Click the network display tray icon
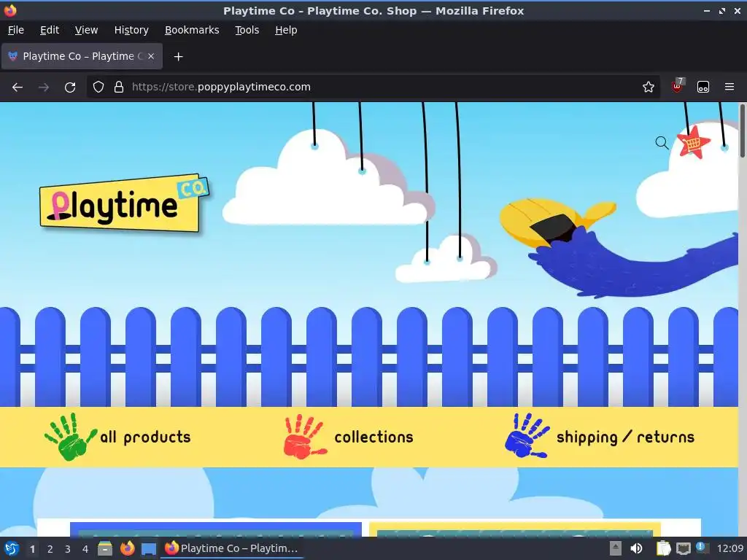Image resolution: width=747 pixels, height=560 pixels. [x=684, y=548]
